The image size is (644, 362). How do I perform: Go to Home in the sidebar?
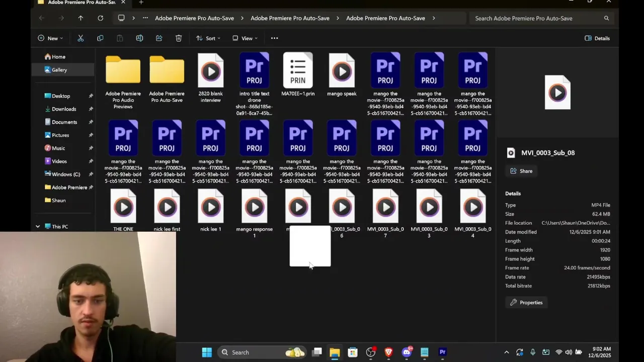pyautogui.click(x=55, y=57)
